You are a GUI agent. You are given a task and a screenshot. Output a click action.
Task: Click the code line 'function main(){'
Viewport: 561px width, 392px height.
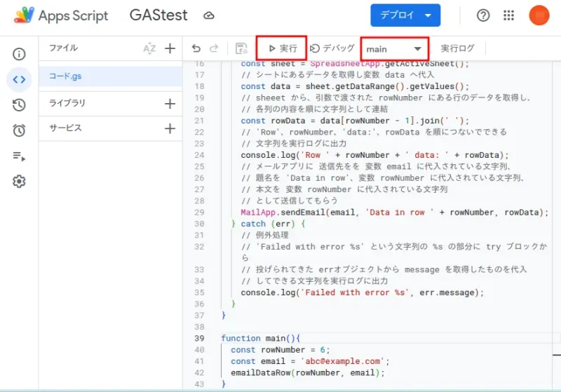click(261, 338)
